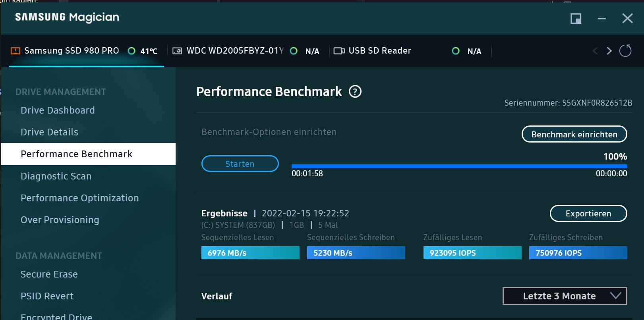Screen dimensions: 644x320
Task: Click the DRIVE MANAGEMENT section header
Action: [x=61, y=92]
